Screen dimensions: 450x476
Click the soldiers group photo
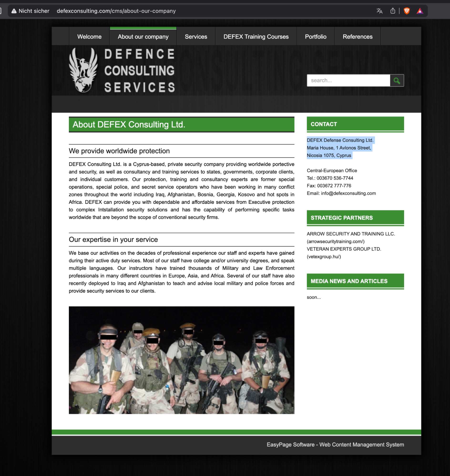181,360
